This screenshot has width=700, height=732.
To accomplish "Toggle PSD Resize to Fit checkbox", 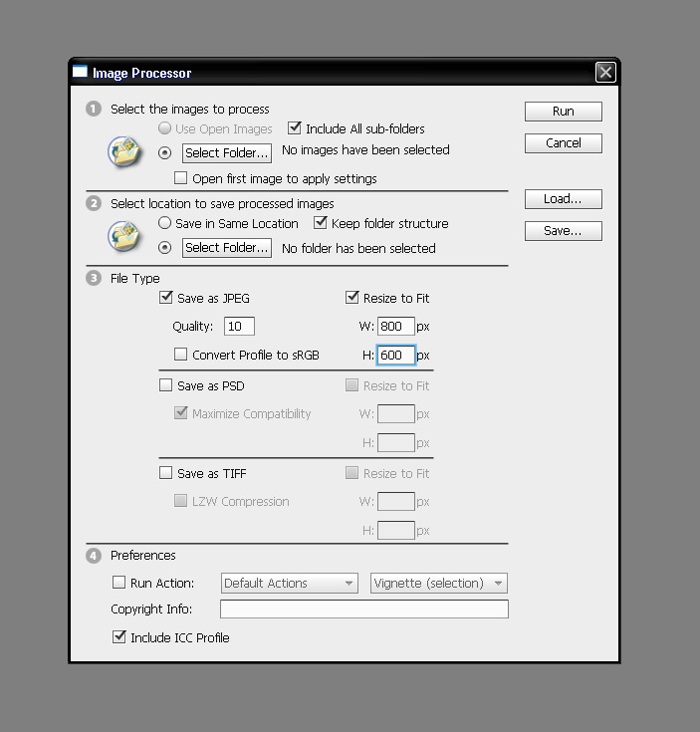I will pyautogui.click(x=351, y=385).
